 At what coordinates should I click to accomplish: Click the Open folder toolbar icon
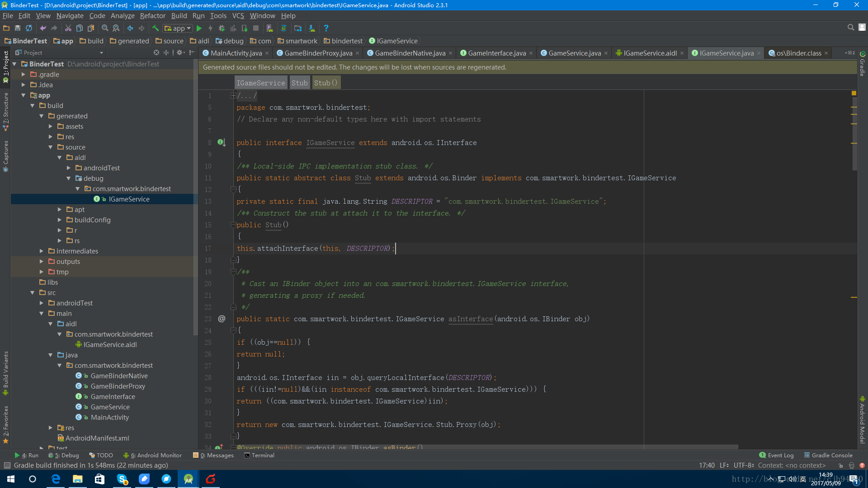(x=6, y=28)
